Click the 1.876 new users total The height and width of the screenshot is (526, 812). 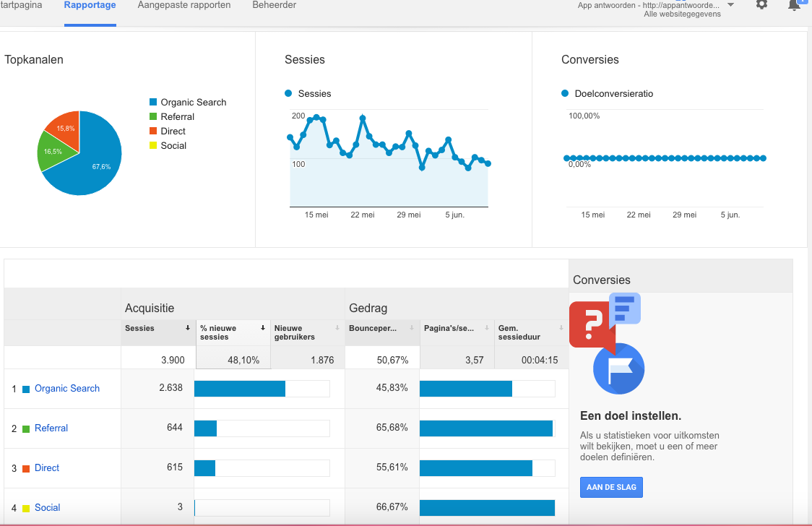pos(322,360)
